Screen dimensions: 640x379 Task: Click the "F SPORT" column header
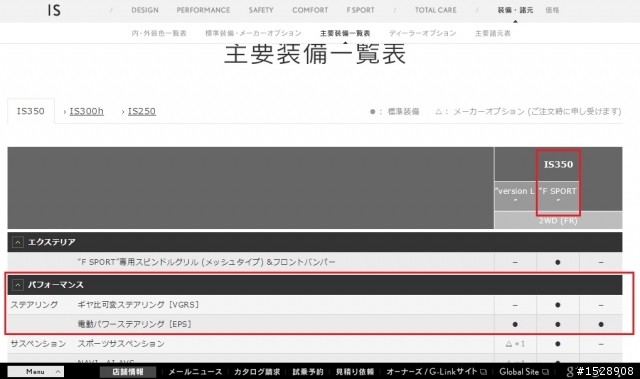click(x=558, y=195)
